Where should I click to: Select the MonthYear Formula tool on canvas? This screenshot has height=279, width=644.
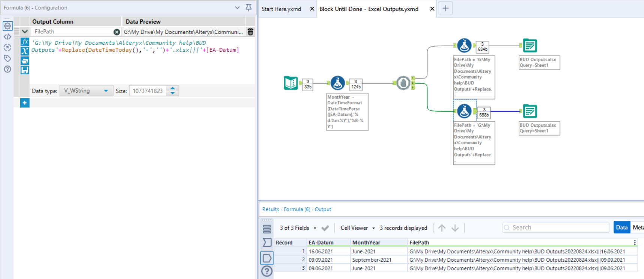tap(337, 83)
